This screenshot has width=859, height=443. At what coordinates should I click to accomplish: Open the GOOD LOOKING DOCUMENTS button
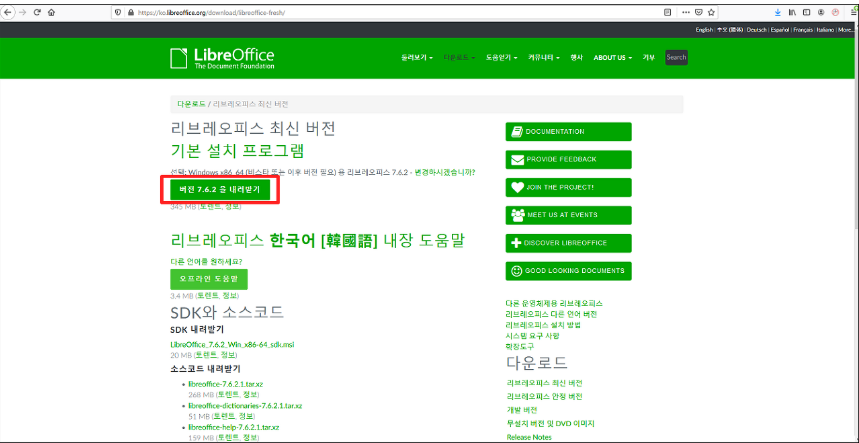568,271
